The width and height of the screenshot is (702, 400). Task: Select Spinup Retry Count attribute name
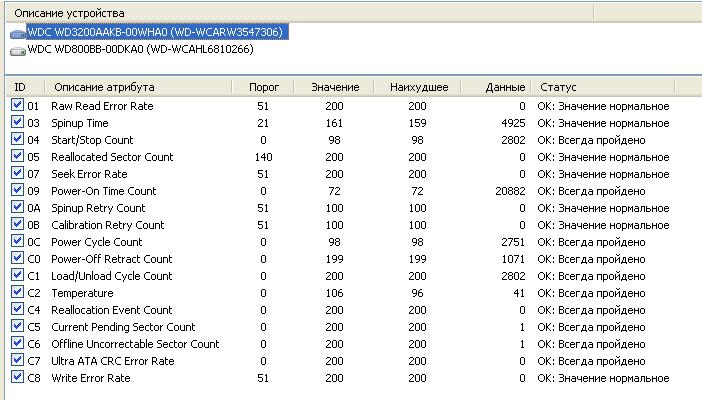tap(98, 208)
